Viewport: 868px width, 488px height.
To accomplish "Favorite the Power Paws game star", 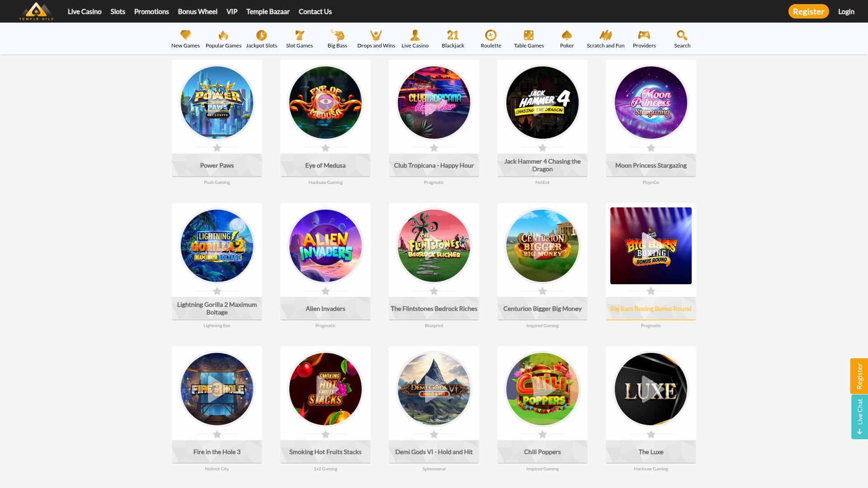I will pos(217,147).
